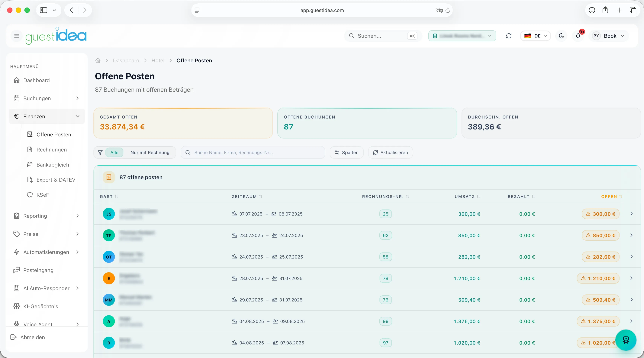Collapse the Finanzen menu section
The image size is (644, 358).
47,116
